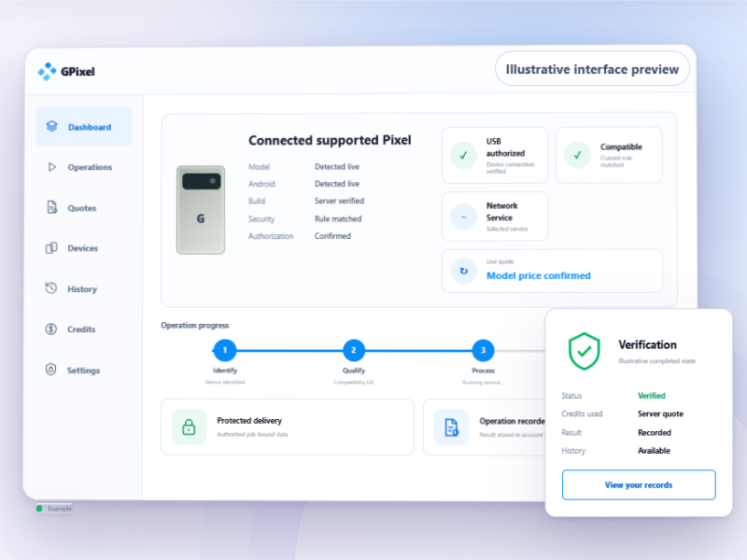
Task: Open History from the sidebar
Action: [84, 289]
